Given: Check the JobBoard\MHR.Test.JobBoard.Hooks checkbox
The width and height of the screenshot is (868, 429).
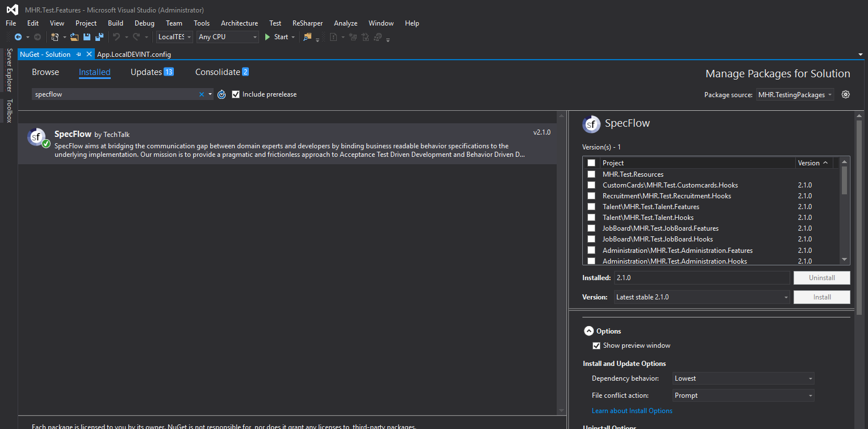Looking at the screenshot, I should (x=591, y=239).
